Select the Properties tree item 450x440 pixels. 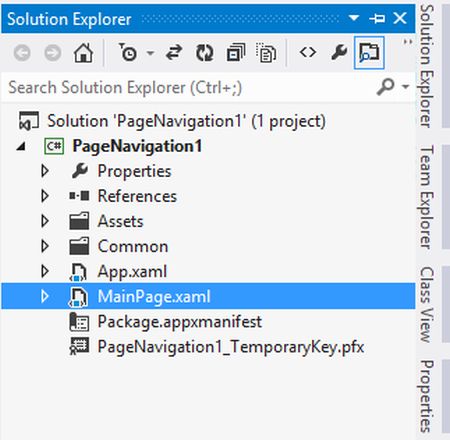pyautogui.click(x=134, y=171)
